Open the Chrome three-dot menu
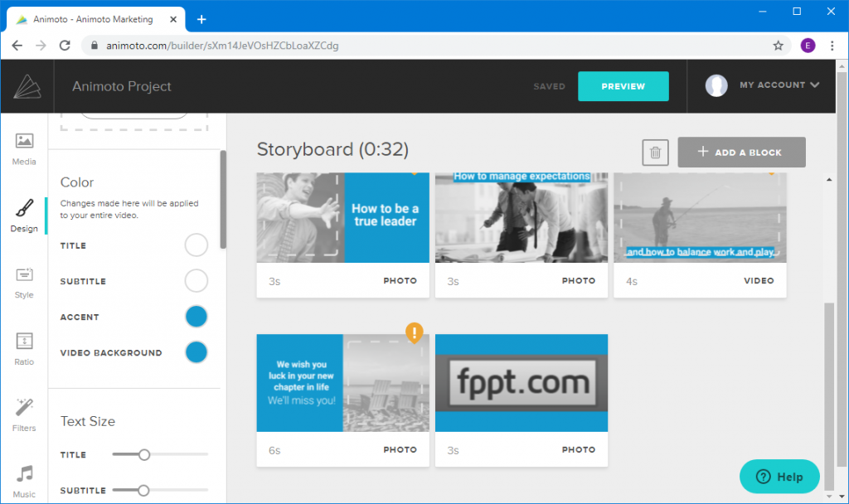The width and height of the screenshot is (849, 504). pos(832,46)
